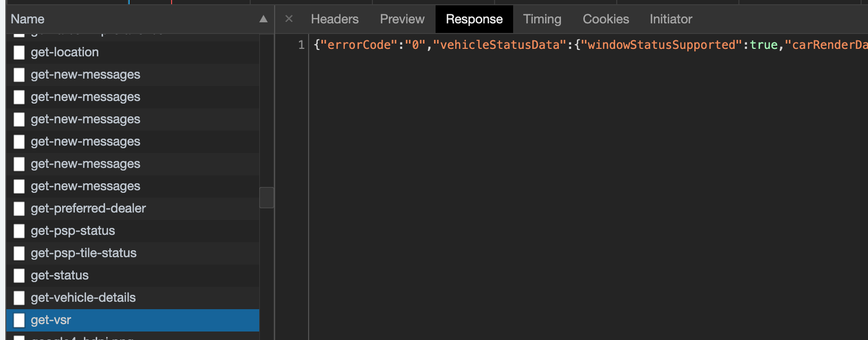Open the Timing tab

click(542, 19)
